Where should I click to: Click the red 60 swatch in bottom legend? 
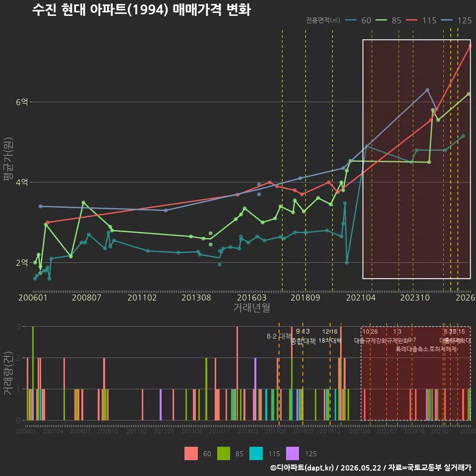point(191,454)
